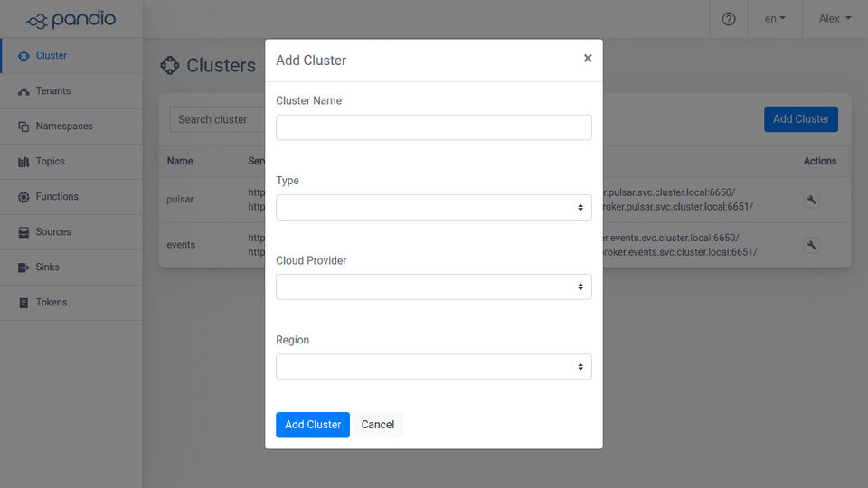Click the Pandio logo
Screen dimensions: 868x488
pos(71,19)
